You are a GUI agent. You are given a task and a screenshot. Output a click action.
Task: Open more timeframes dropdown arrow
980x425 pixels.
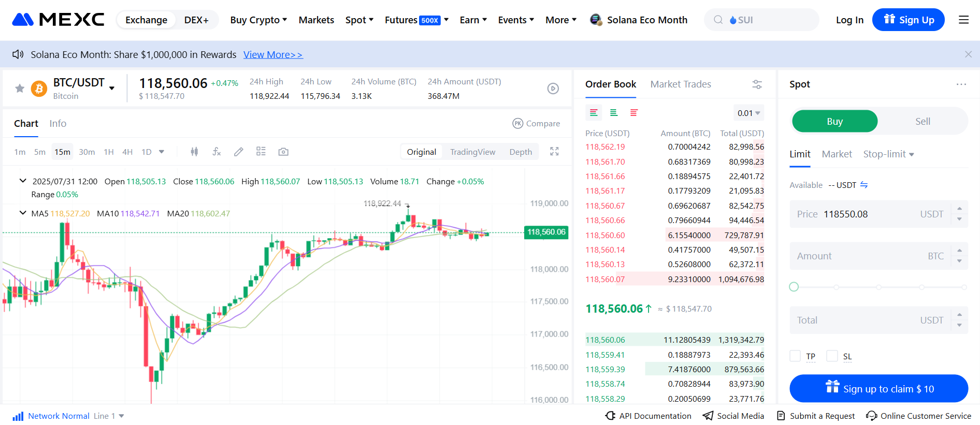pos(162,152)
